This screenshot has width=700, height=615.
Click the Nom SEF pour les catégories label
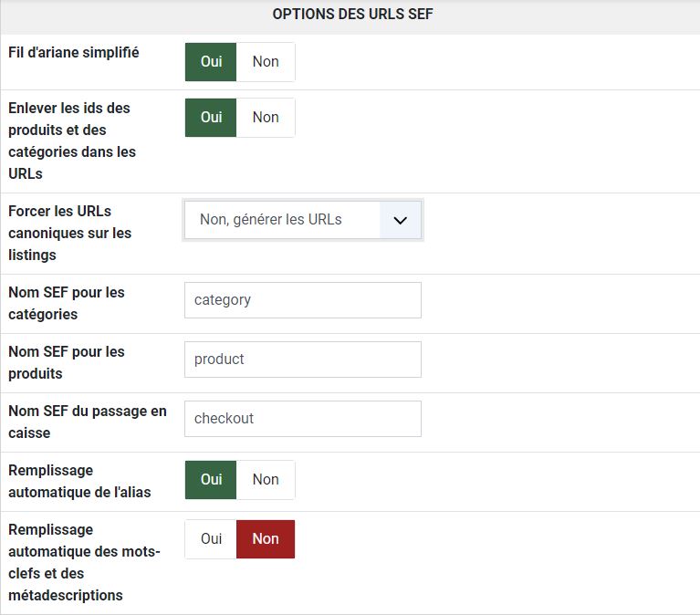coord(67,303)
